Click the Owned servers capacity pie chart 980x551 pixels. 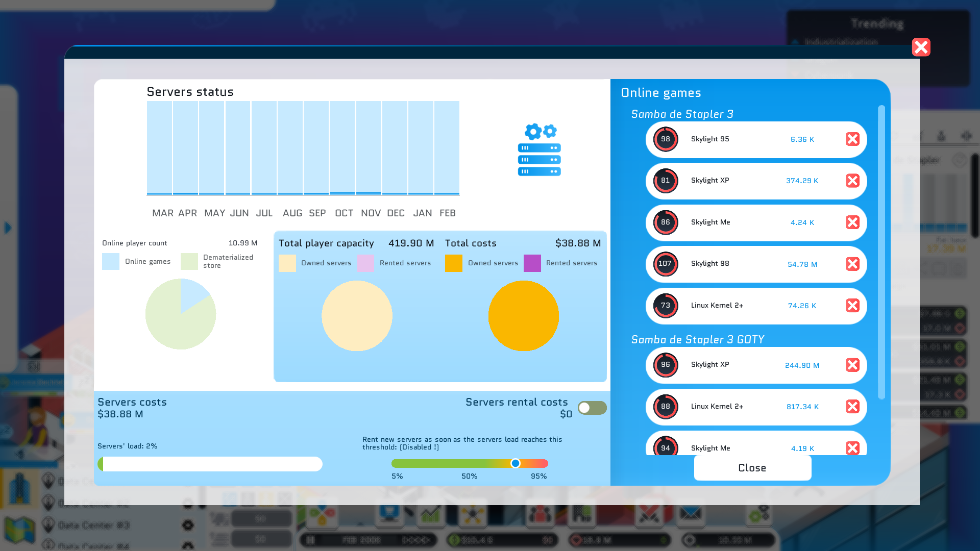click(x=357, y=316)
